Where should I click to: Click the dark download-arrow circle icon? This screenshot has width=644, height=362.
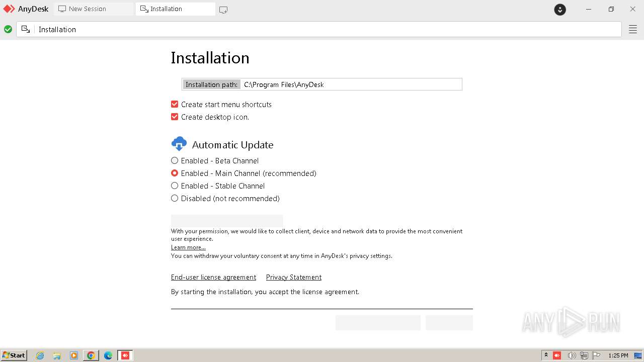(560, 10)
